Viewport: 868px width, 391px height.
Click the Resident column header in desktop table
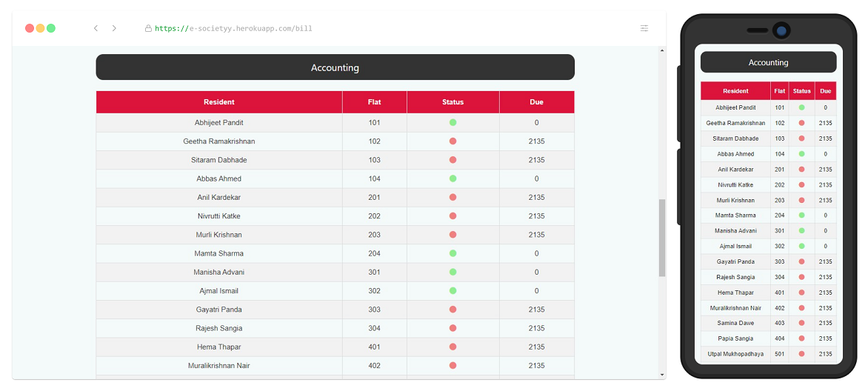click(x=219, y=102)
